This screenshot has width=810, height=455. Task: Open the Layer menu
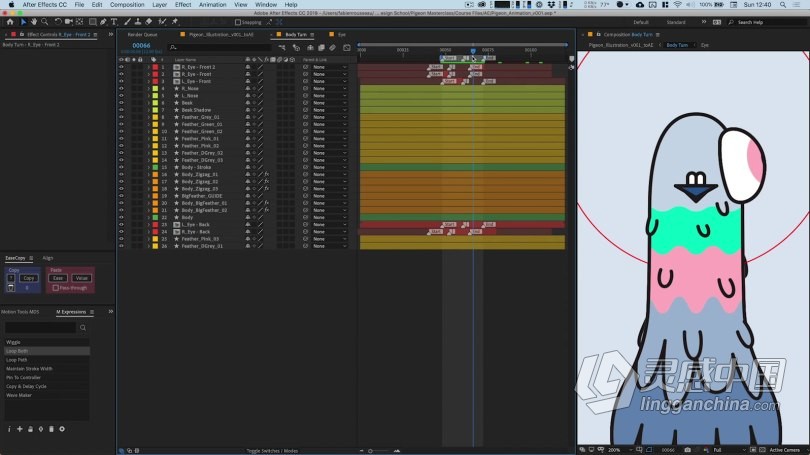tap(160, 5)
